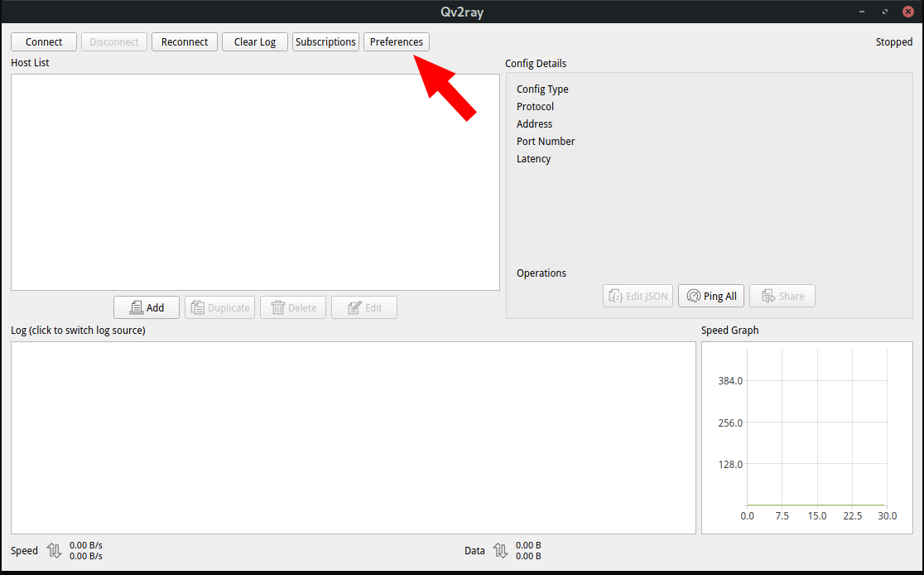Open the Subscriptions dialog

coord(325,42)
